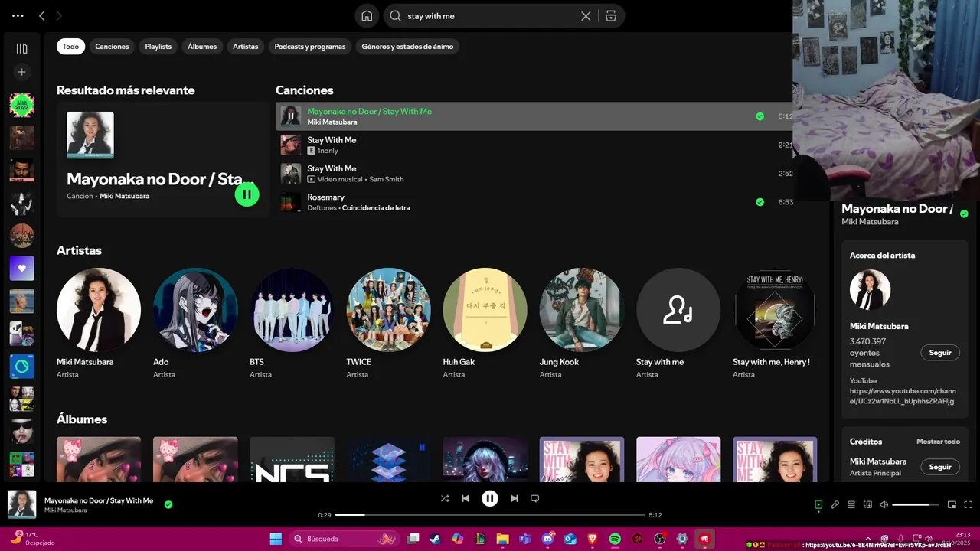Select the Canciones filter tab
The image size is (980, 551).
tap(112, 47)
